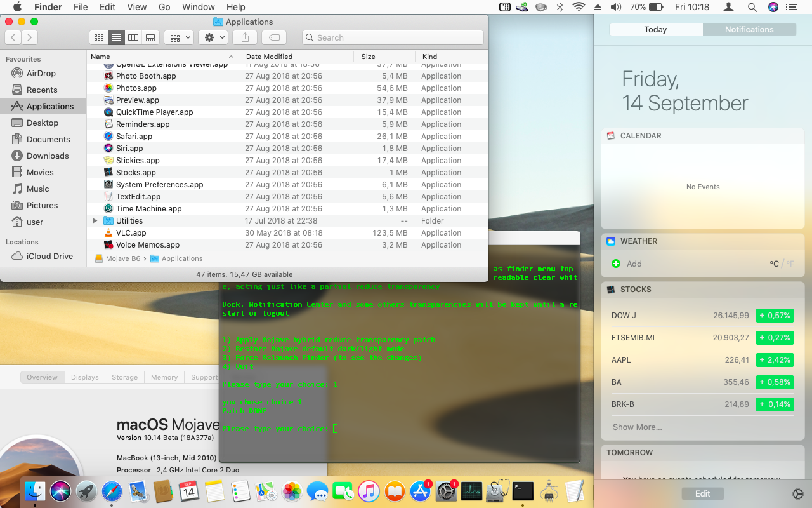Open the View menu
812x508 pixels.
pos(137,7)
